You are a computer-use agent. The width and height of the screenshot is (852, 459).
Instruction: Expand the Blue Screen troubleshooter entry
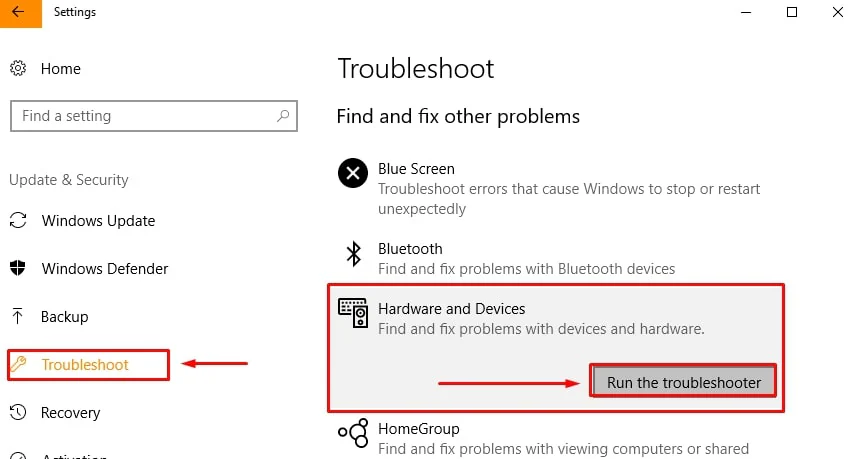tap(560, 188)
